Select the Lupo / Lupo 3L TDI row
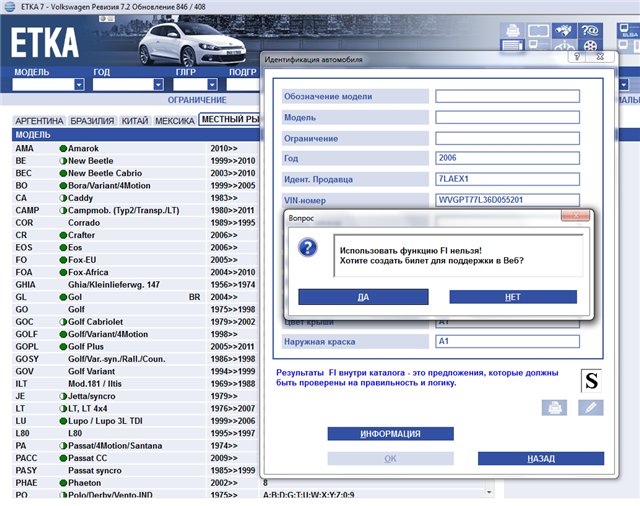 coord(136,421)
